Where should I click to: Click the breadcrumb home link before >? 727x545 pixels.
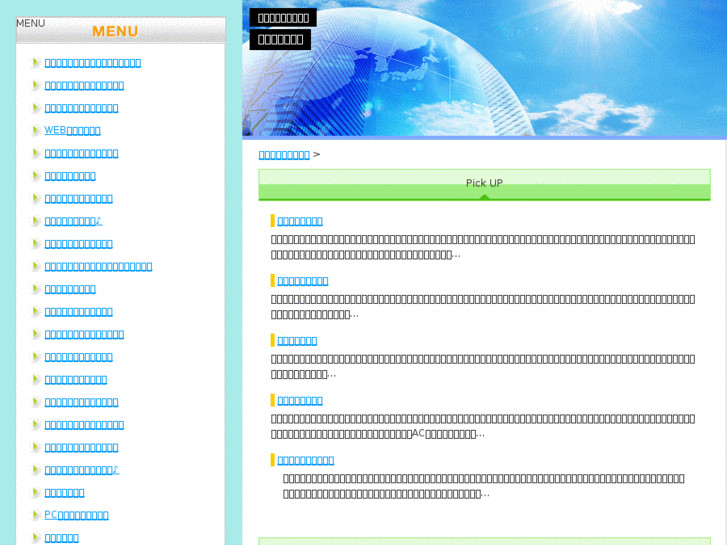(x=284, y=154)
